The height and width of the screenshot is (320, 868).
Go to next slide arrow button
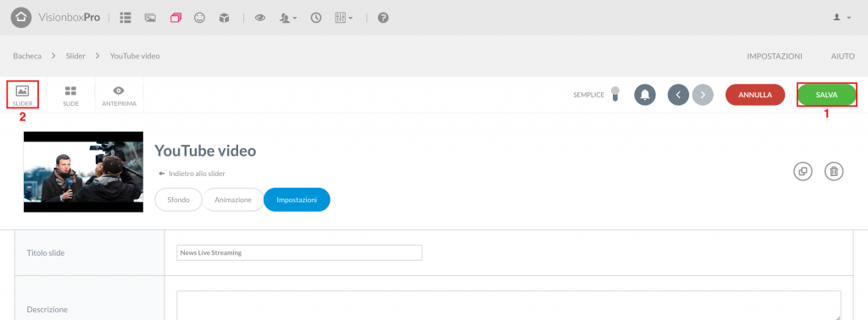703,95
